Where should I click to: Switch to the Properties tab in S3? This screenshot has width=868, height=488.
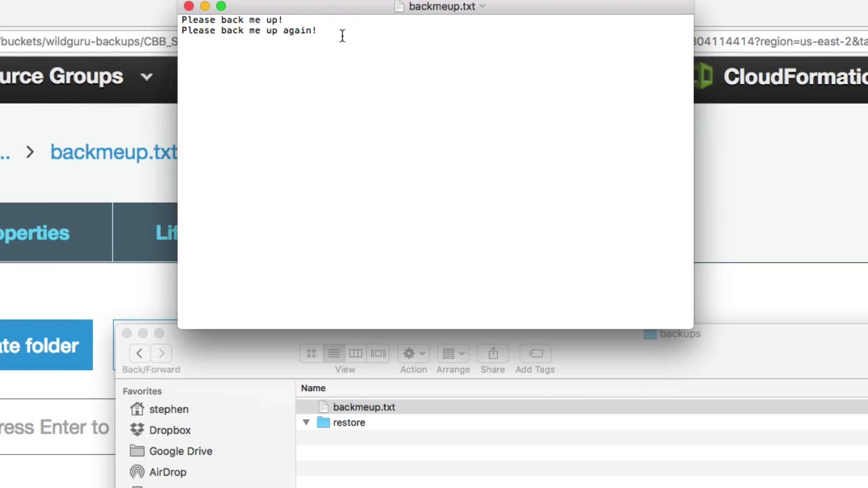(35, 232)
